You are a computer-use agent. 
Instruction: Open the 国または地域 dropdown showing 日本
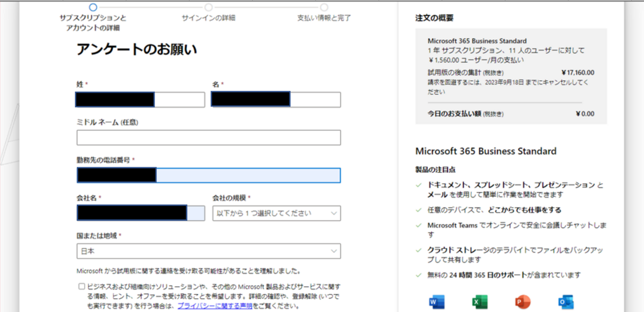point(209,251)
